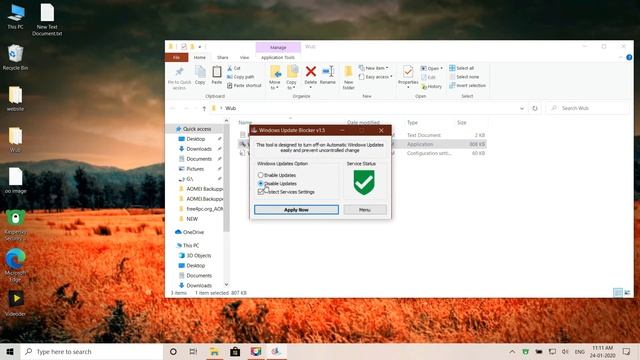Click the Explorer Help question icon
This screenshot has width=640, height=360.
[x=629, y=58]
